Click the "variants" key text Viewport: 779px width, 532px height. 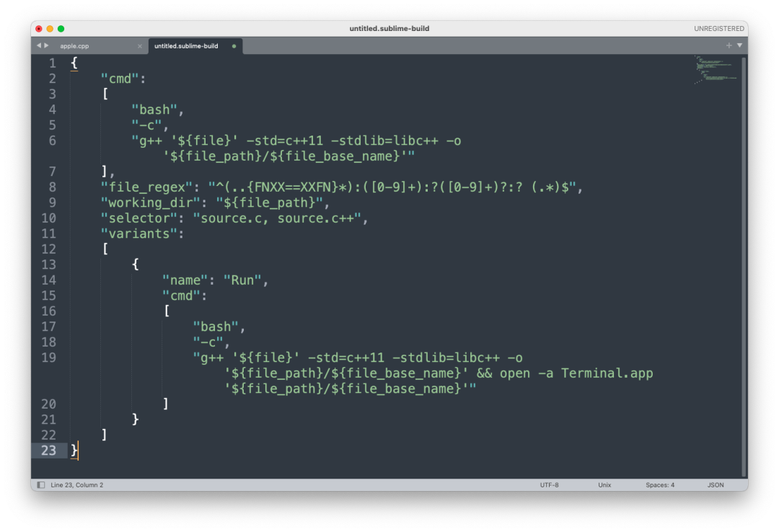coord(138,234)
